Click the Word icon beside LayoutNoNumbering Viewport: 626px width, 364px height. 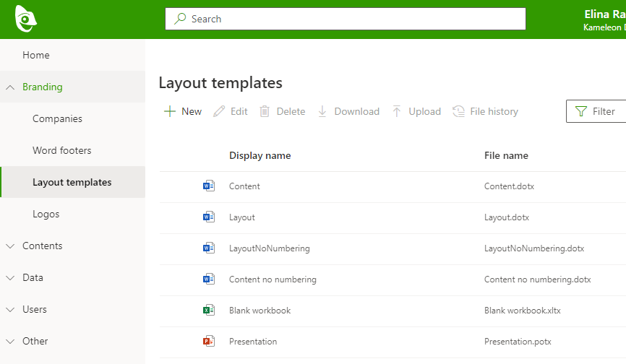coord(209,248)
